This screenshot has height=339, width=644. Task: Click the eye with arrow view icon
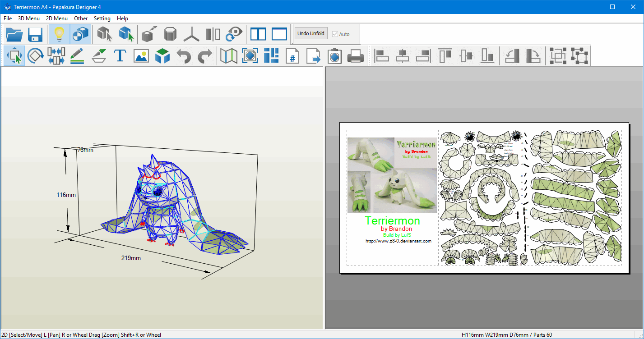(x=234, y=34)
